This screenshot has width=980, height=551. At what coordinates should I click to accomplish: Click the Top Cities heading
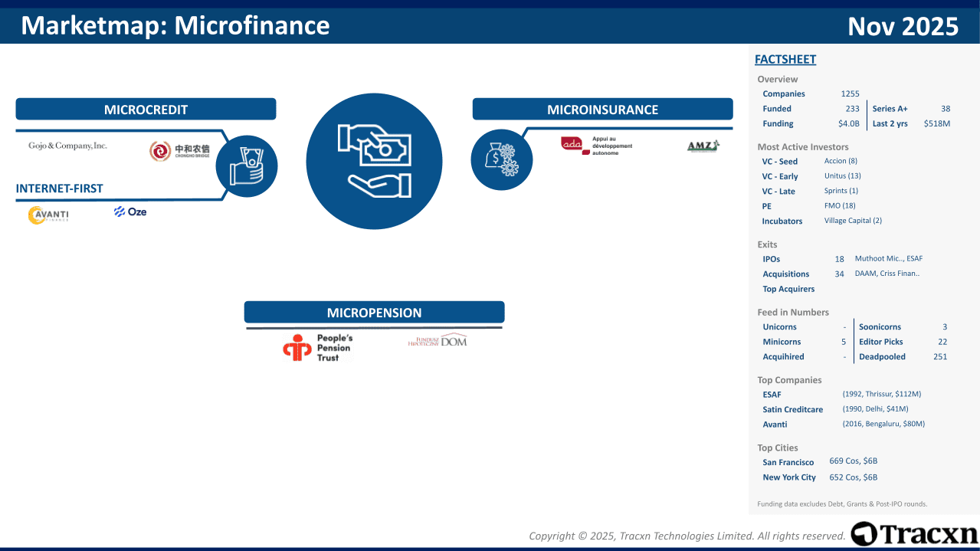[778, 448]
